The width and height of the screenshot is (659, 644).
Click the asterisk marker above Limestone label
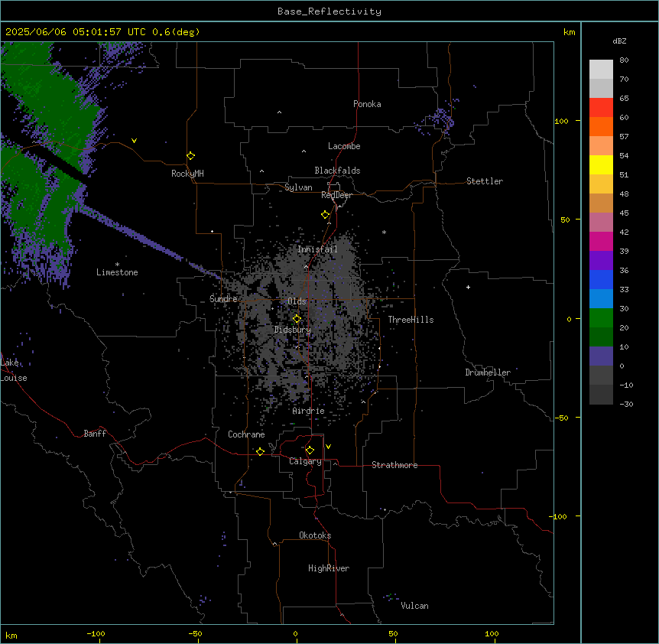point(117,265)
